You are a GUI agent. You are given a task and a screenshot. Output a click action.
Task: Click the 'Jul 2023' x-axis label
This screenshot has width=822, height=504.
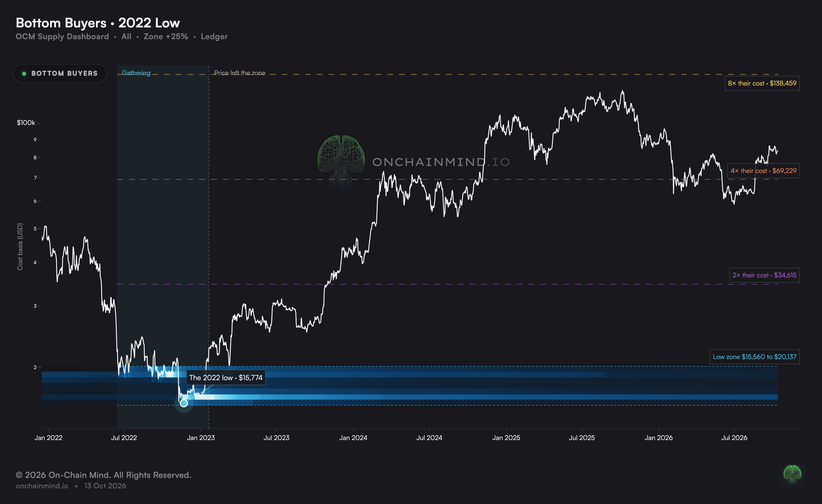click(x=277, y=438)
